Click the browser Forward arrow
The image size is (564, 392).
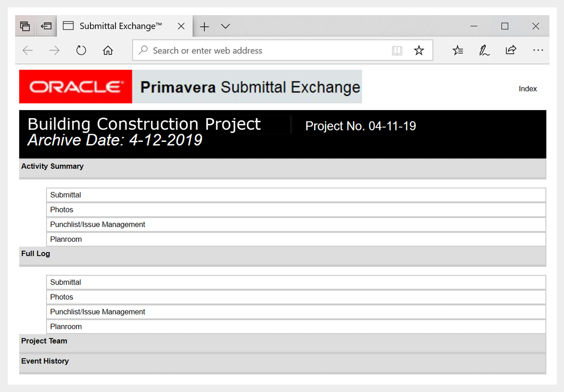point(54,50)
